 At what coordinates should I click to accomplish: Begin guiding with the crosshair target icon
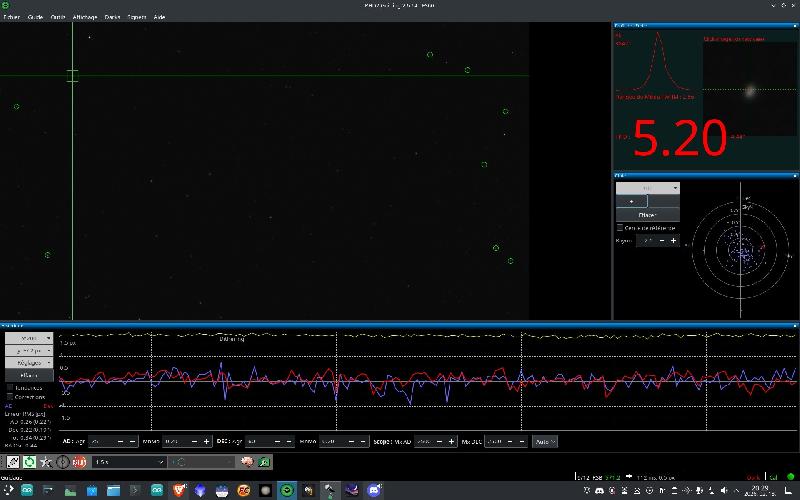point(63,462)
